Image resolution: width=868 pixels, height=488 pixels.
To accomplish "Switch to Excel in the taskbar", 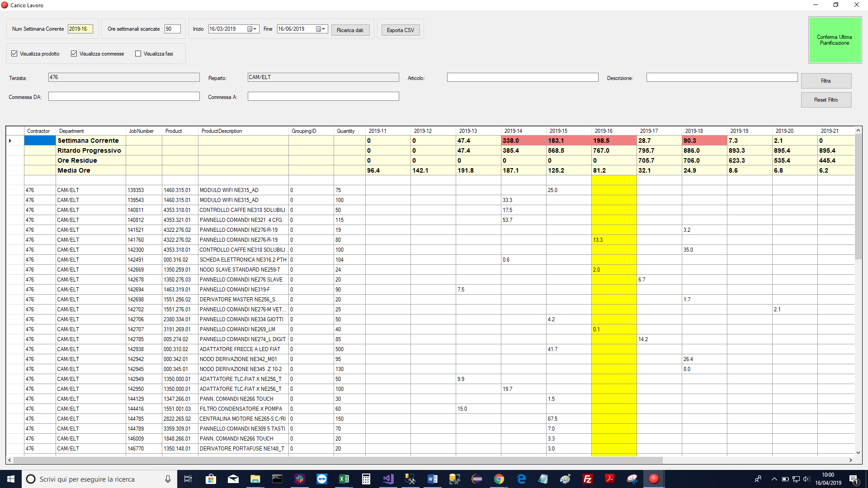I will pyautogui.click(x=344, y=479).
